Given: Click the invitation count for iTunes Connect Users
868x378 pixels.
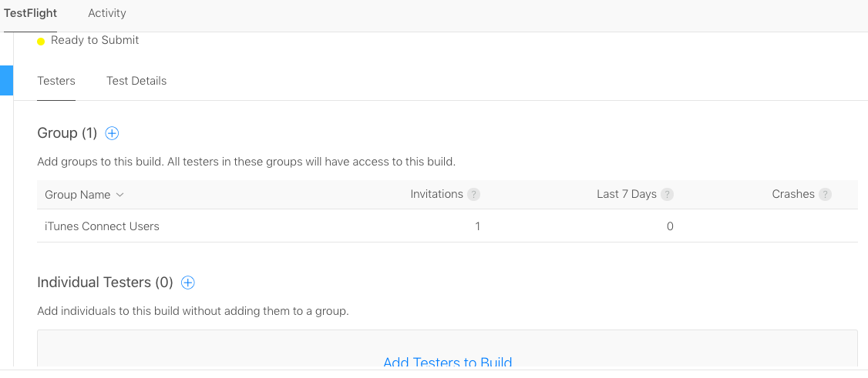Looking at the screenshot, I should coord(477,226).
